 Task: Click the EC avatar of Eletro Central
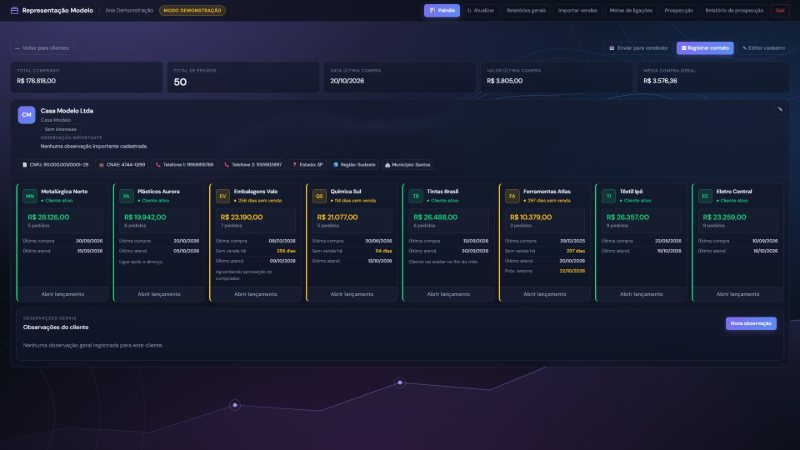[705, 196]
